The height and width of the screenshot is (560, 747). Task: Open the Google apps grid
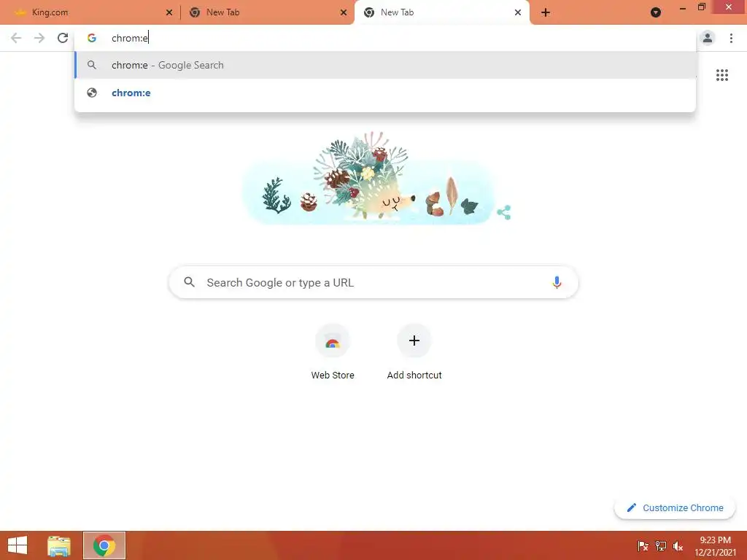pos(722,75)
